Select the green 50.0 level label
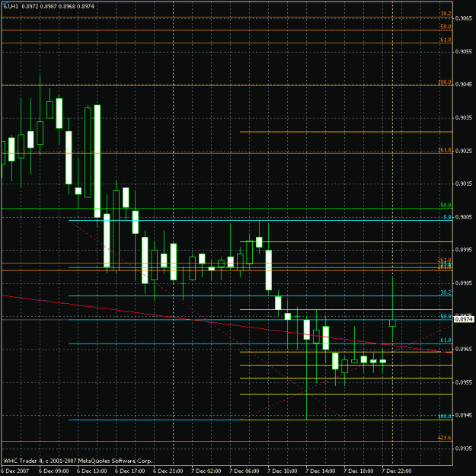This screenshot has height=476, width=476. pos(446,205)
